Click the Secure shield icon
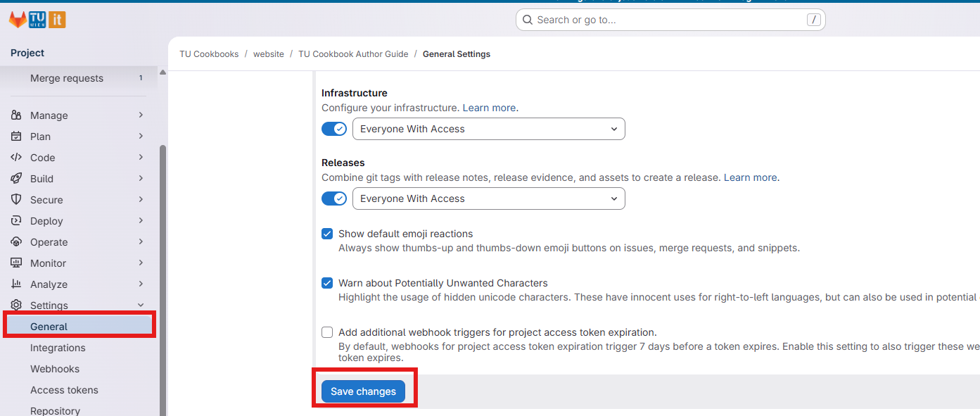Image resolution: width=980 pixels, height=416 pixels. [16, 200]
